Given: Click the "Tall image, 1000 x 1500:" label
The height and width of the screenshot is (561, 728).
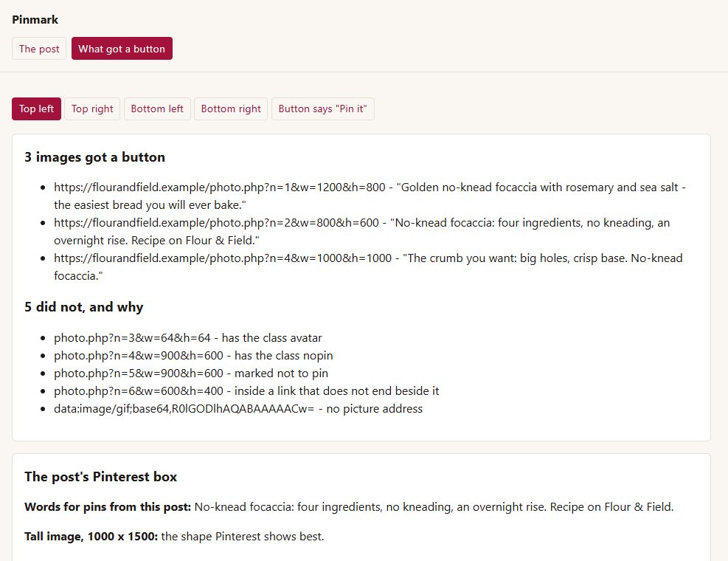Looking at the screenshot, I should pos(91,537).
